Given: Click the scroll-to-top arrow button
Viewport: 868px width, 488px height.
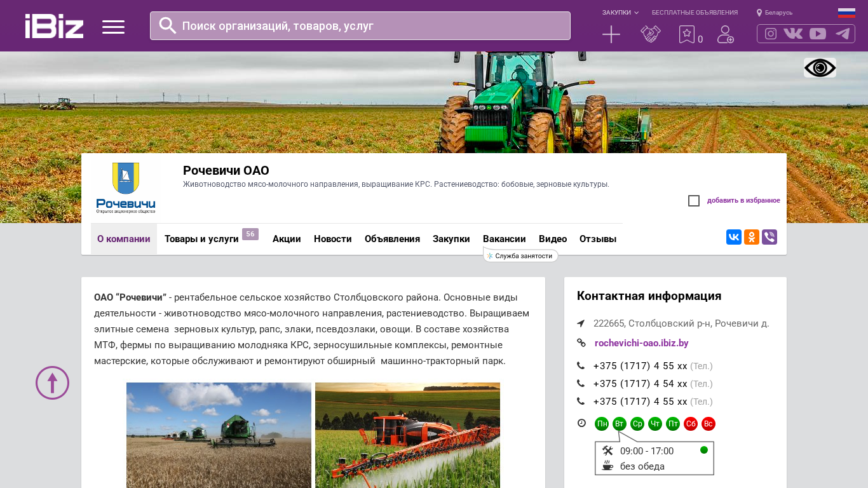Looking at the screenshot, I should coord(52,383).
